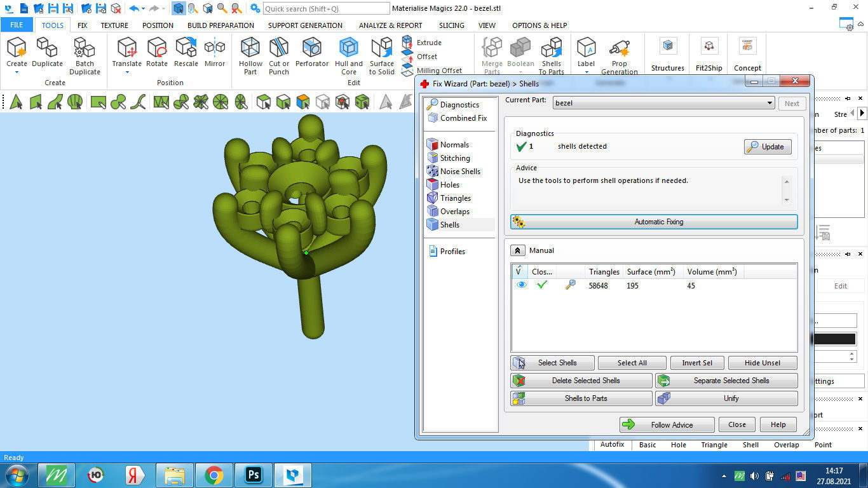Show hidden system tray icons arrow
This screenshot has width=868, height=488.
(724, 475)
